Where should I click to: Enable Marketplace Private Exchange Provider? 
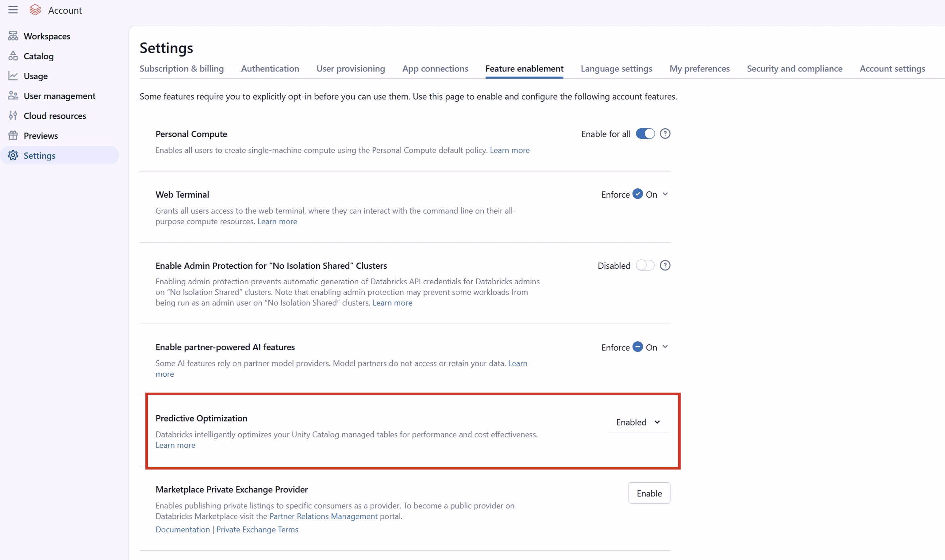coord(649,493)
